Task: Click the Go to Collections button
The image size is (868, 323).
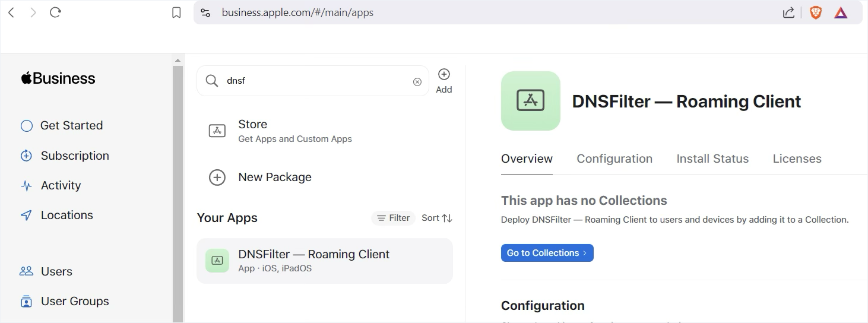Action: point(547,253)
